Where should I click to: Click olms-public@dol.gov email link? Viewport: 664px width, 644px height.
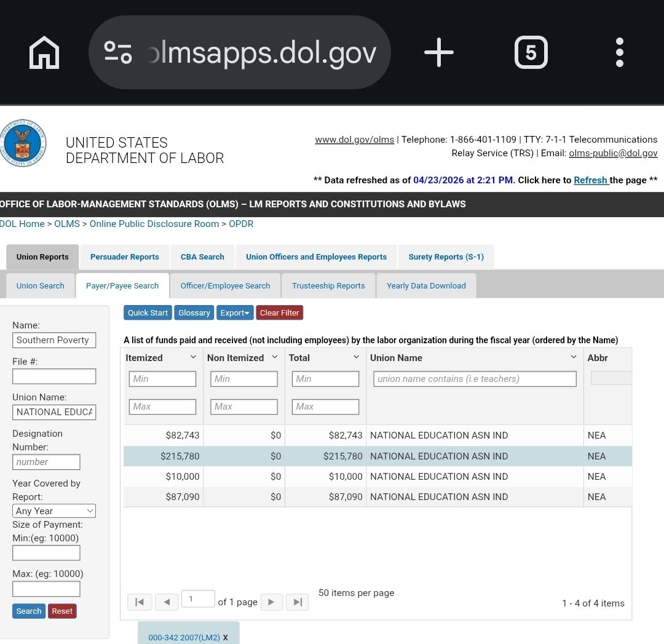(613, 153)
